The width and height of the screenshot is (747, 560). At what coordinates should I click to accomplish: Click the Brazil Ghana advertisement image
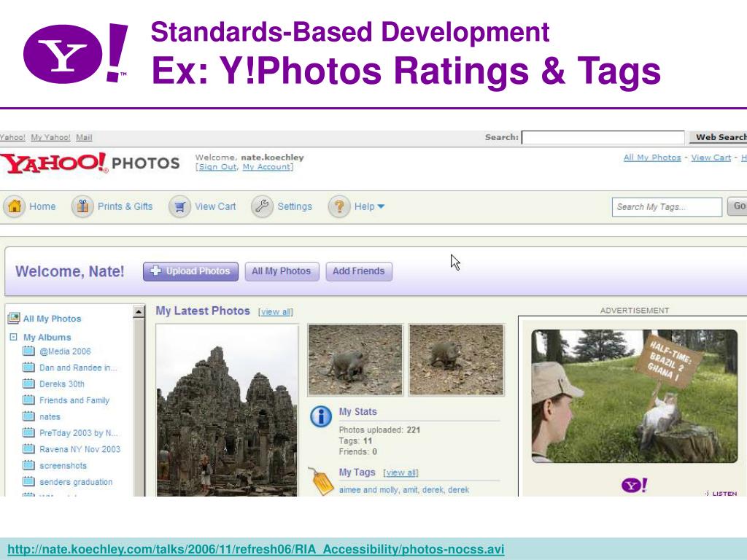point(635,396)
